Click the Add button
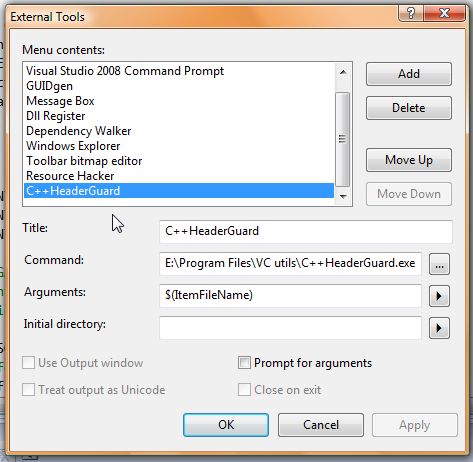Viewport: 473px width, 462px height. [409, 74]
